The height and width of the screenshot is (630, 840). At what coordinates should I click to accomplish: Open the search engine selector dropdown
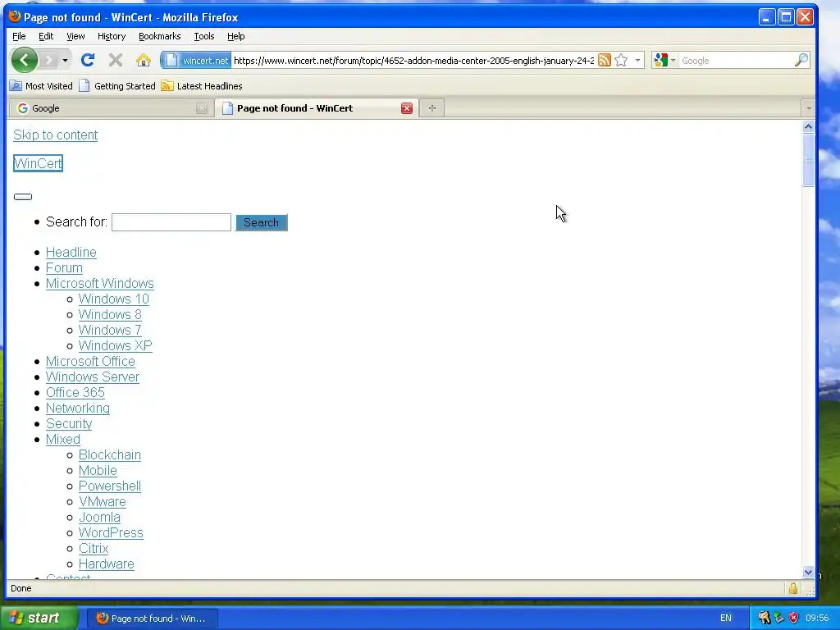[664, 61]
